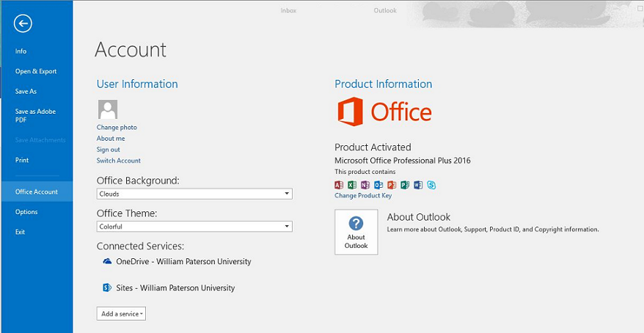
Task: Click the OneDrive cloud icon
Action: [x=107, y=261]
